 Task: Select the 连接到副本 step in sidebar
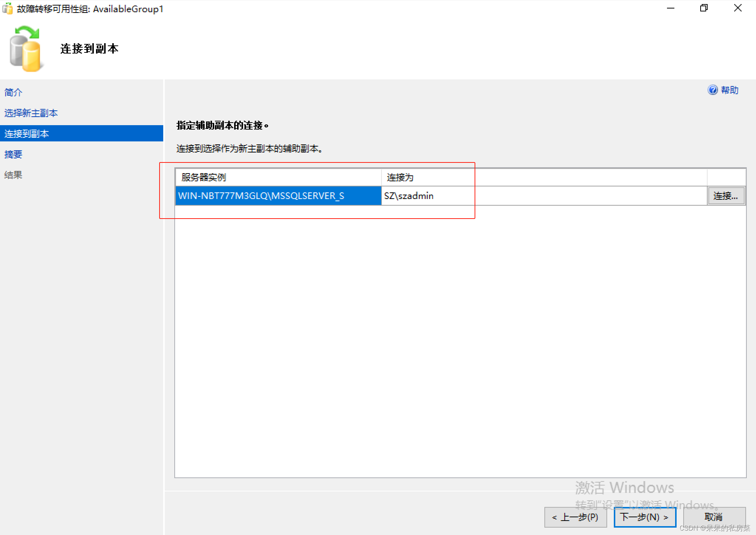point(82,134)
